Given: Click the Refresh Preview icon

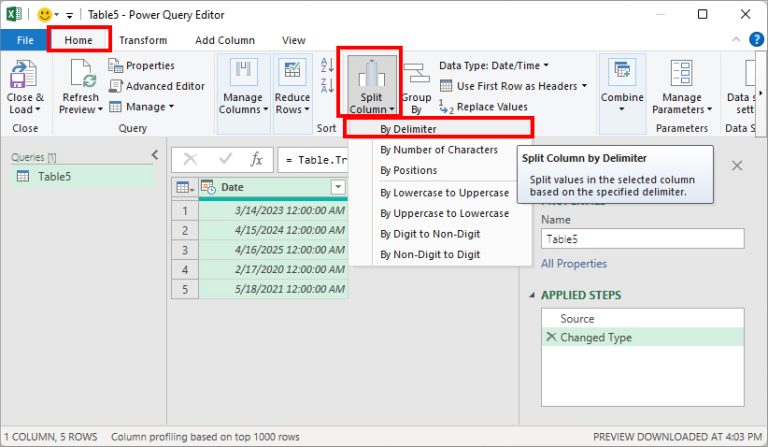Looking at the screenshot, I should 80,76.
